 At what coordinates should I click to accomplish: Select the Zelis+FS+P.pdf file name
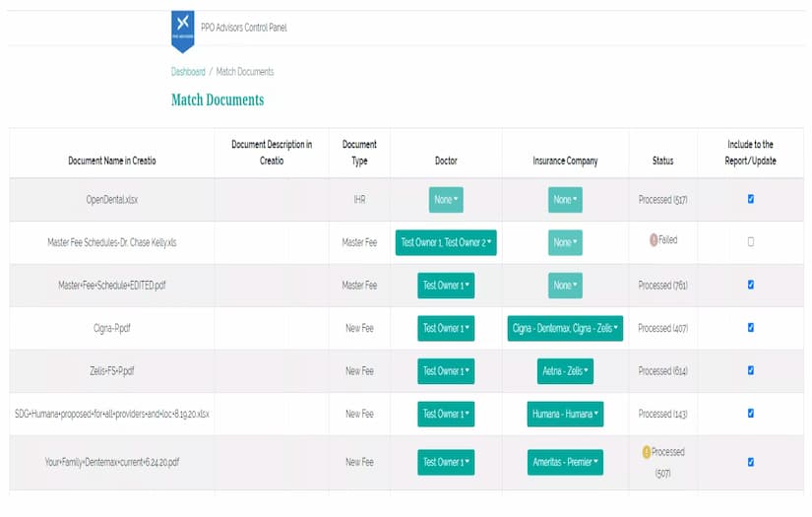pyautogui.click(x=112, y=371)
